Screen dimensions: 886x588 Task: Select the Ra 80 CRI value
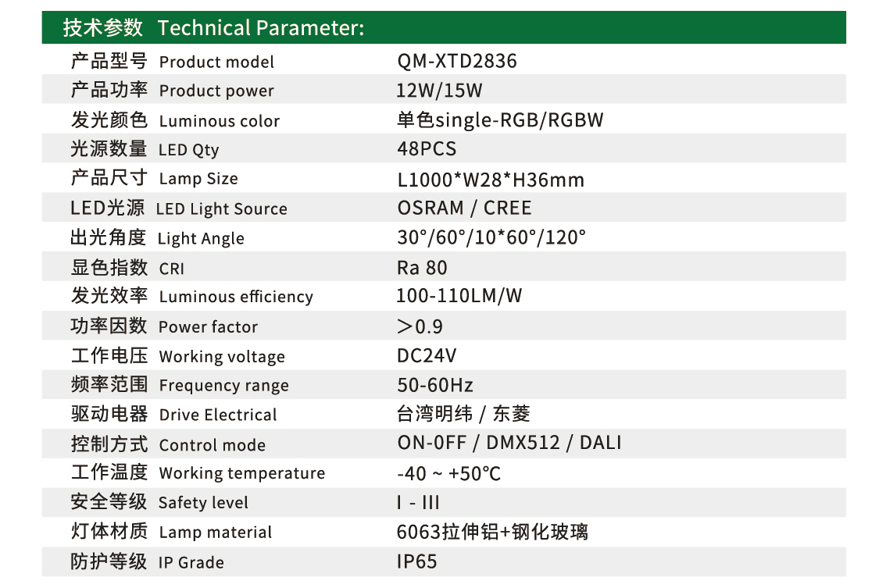pyautogui.click(x=422, y=268)
